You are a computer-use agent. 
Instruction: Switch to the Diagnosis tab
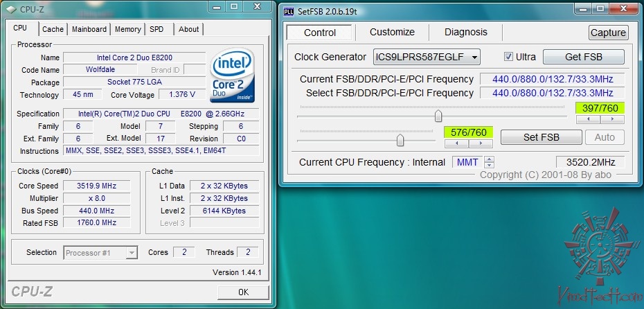click(x=466, y=32)
